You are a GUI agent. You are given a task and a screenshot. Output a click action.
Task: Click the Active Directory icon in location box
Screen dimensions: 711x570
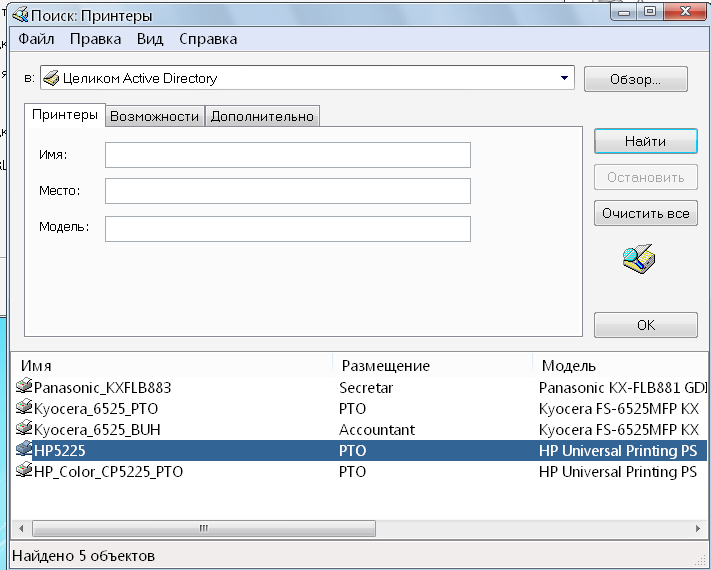[x=51, y=78]
